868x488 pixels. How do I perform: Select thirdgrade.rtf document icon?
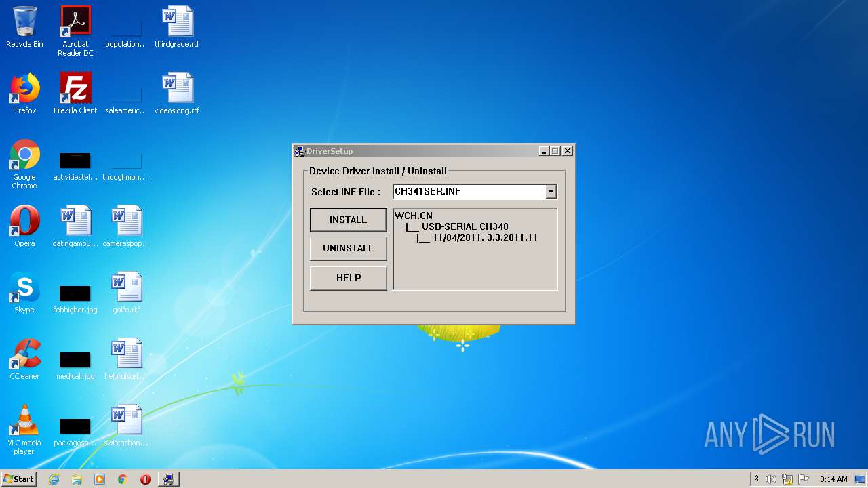(177, 28)
